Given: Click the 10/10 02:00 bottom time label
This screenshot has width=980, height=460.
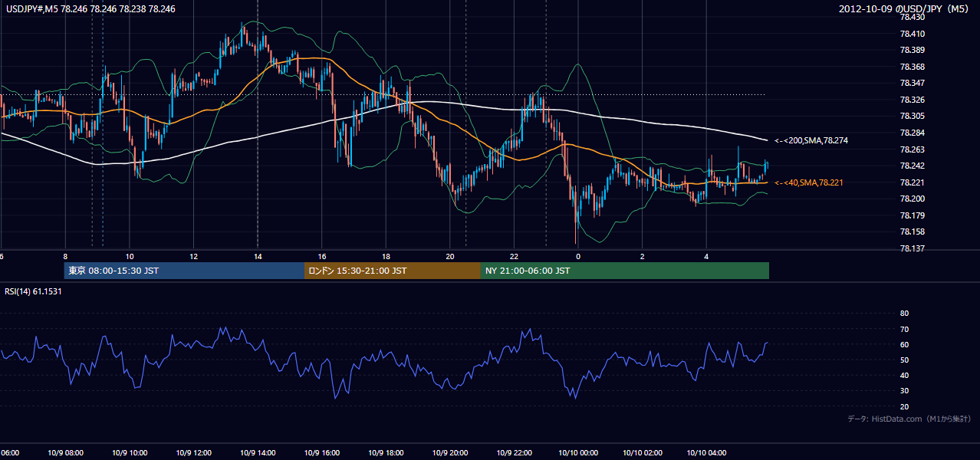Looking at the screenshot, I should pyautogui.click(x=642, y=453).
